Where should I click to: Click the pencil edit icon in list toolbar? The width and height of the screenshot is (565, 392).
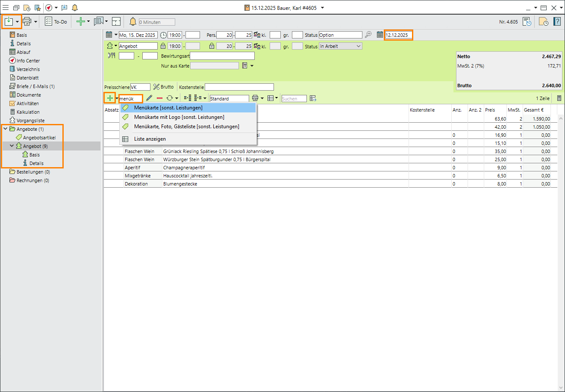coord(149,98)
